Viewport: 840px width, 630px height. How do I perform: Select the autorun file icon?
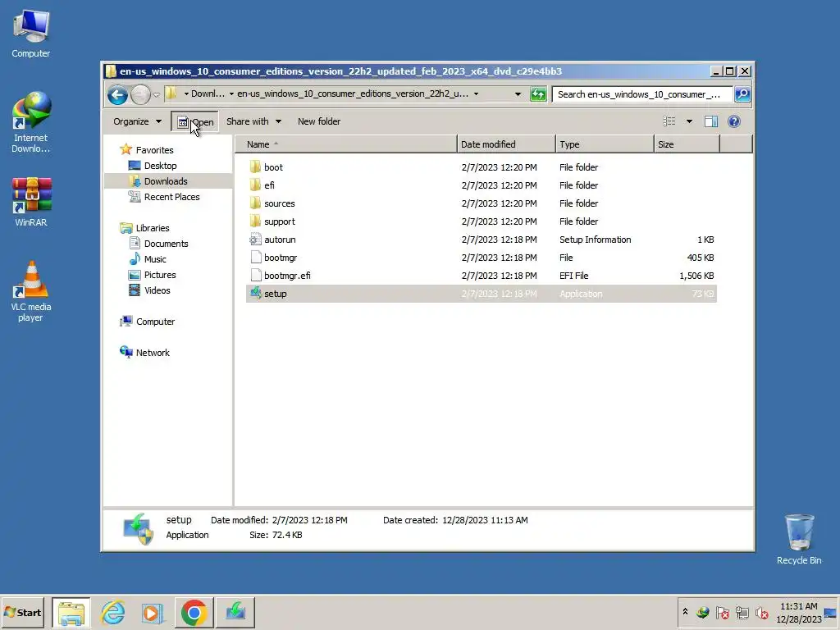point(256,240)
